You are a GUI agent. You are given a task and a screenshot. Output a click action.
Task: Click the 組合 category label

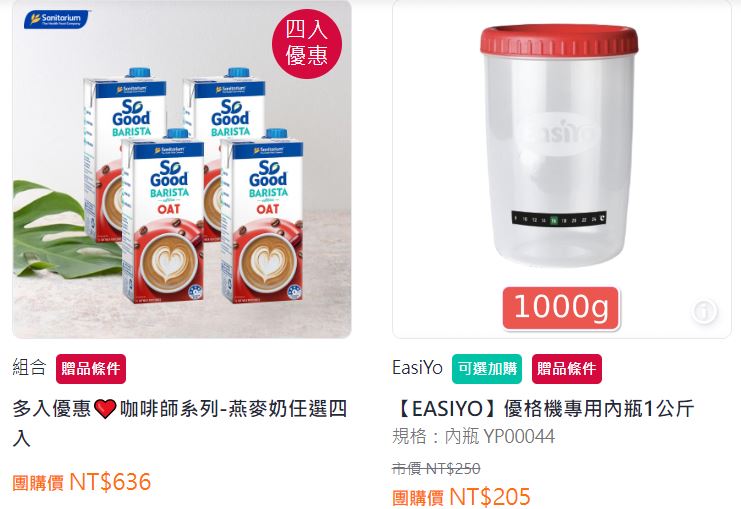[x=29, y=367]
